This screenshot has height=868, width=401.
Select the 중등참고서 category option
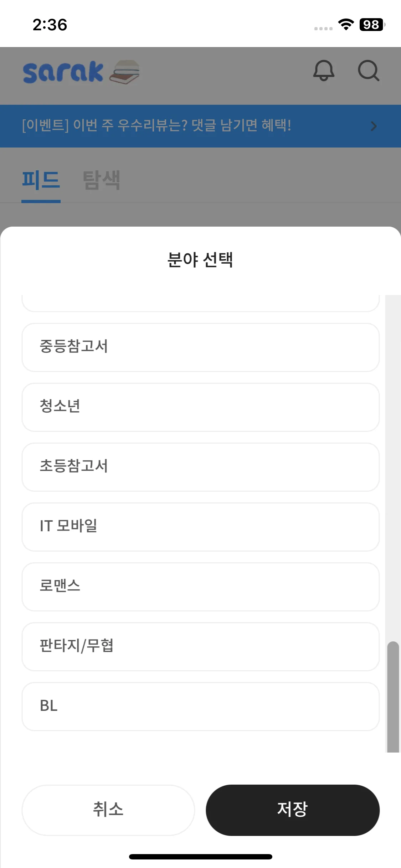(200, 347)
